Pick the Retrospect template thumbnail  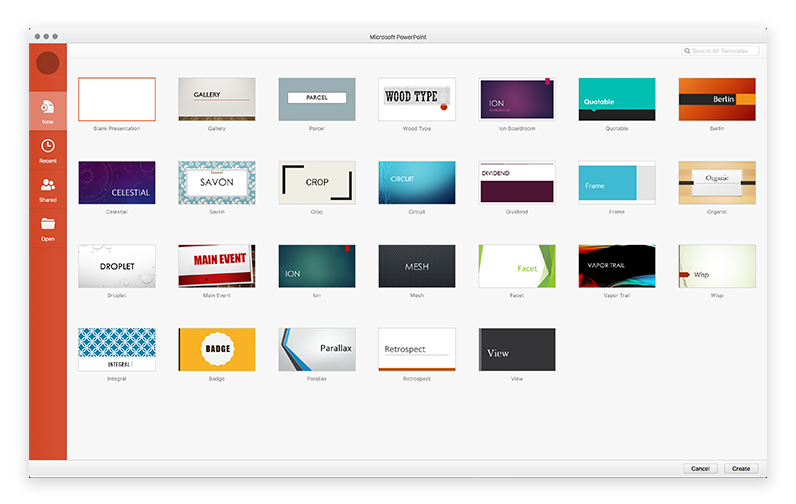416,349
